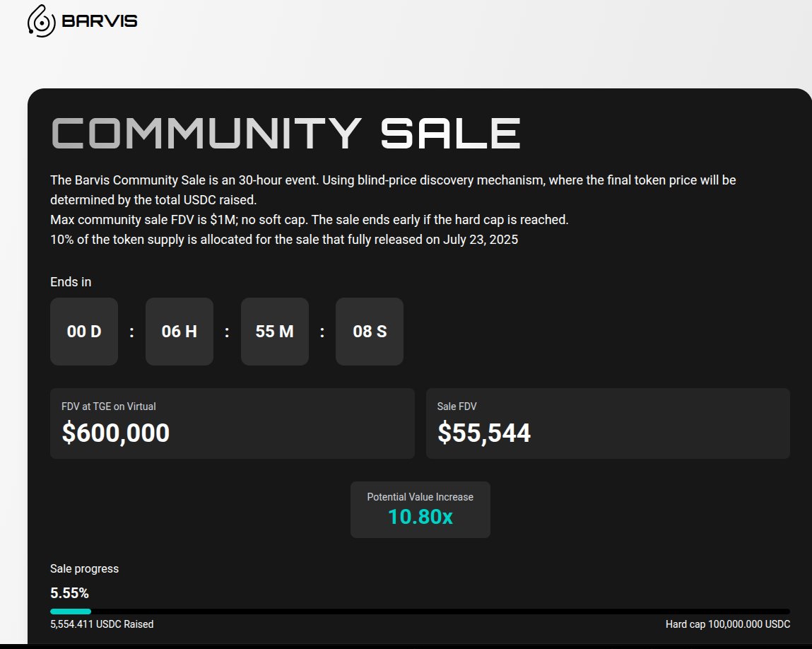This screenshot has width=812, height=649.
Task: Click the $600,000 FDV value
Action: (x=115, y=433)
